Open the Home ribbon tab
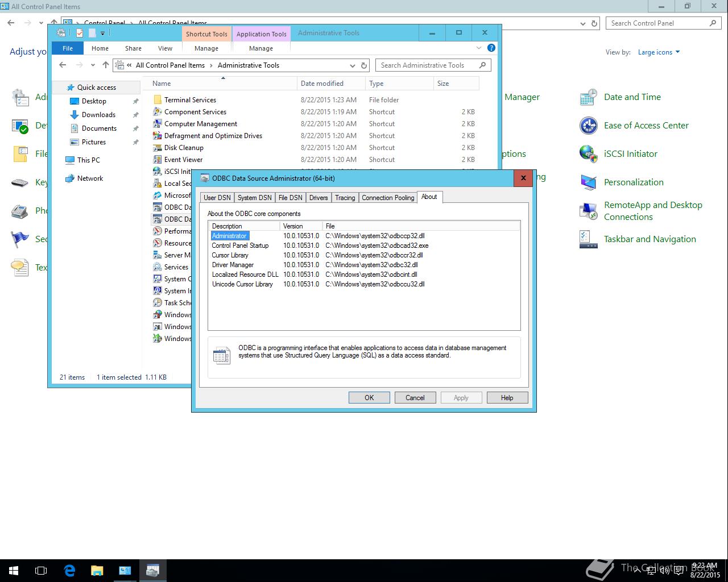The height and width of the screenshot is (582, 728). (100, 48)
